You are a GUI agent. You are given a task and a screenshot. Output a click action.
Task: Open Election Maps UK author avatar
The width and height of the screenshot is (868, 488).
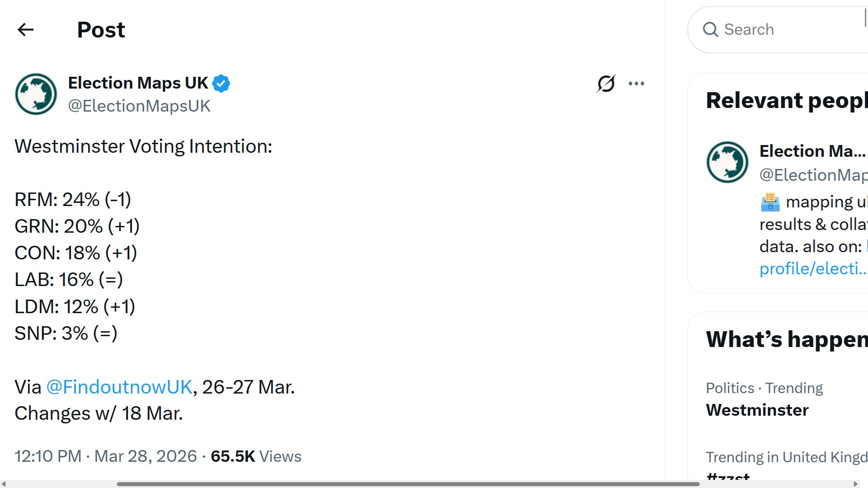click(x=36, y=94)
